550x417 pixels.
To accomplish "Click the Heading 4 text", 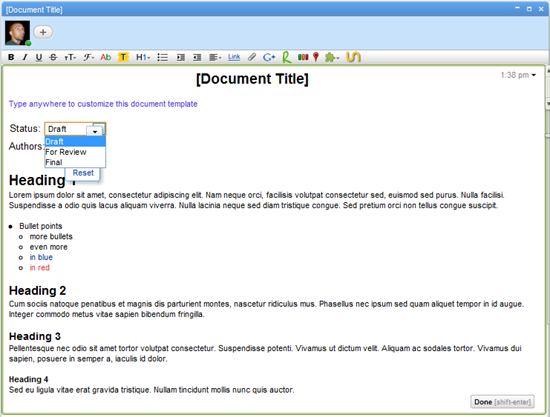I will [x=28, y=379].
